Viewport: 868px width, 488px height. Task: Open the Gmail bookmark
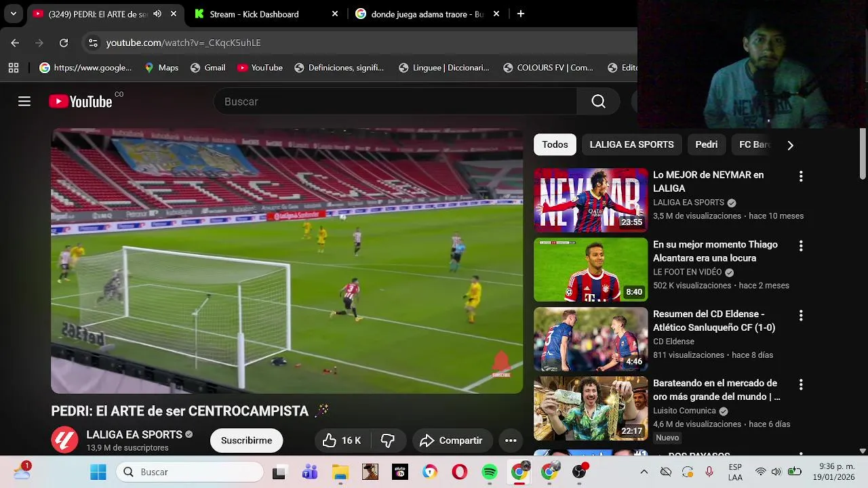208,68
